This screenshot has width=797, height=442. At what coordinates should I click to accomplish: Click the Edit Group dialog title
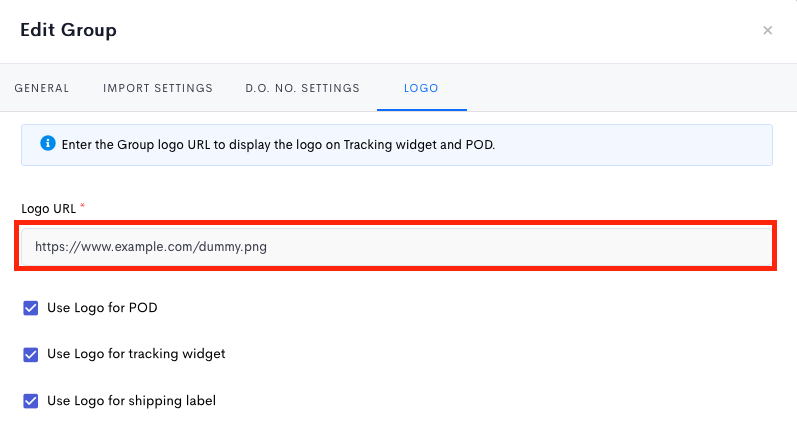tap(68, 30)
